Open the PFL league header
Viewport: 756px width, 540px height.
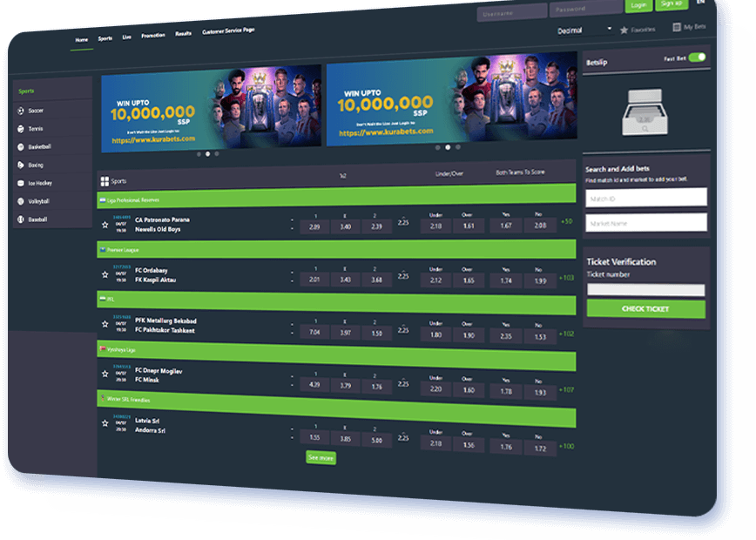point(336,302)
